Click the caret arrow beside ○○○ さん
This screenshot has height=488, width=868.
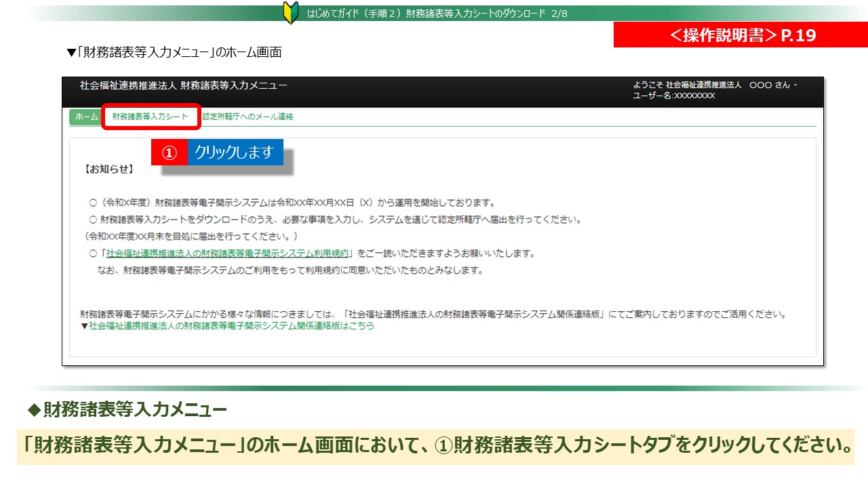(x=795, y=85)
